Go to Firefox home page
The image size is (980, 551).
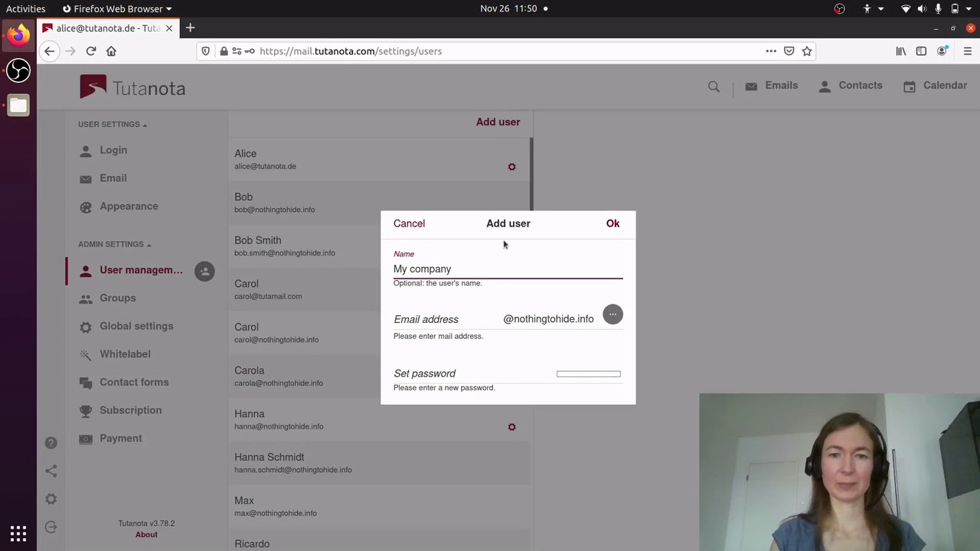coord(111,51)
